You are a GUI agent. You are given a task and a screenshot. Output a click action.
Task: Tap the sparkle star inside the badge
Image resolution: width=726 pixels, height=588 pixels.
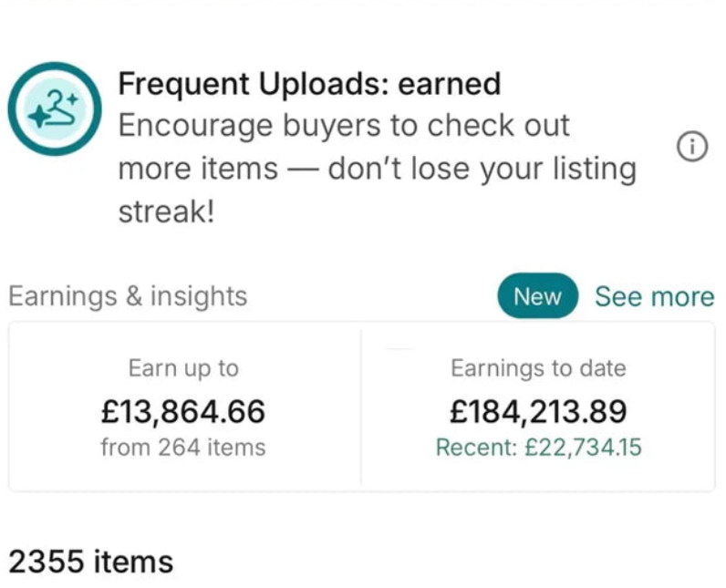click(x=39, y=116)
